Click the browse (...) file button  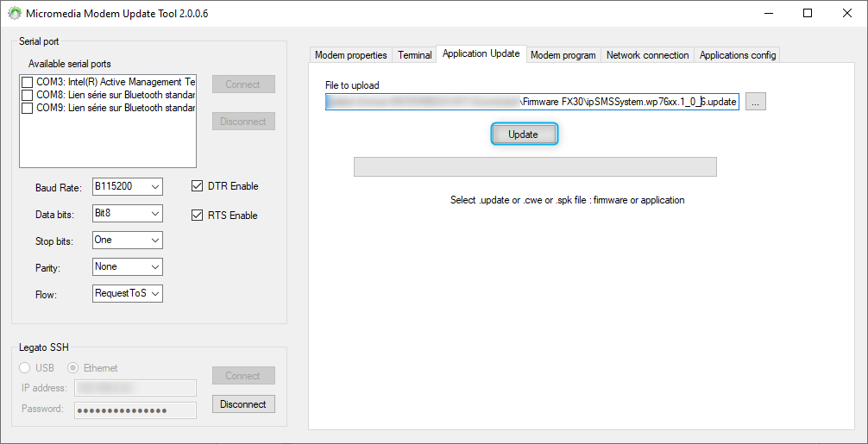[755, 102]
